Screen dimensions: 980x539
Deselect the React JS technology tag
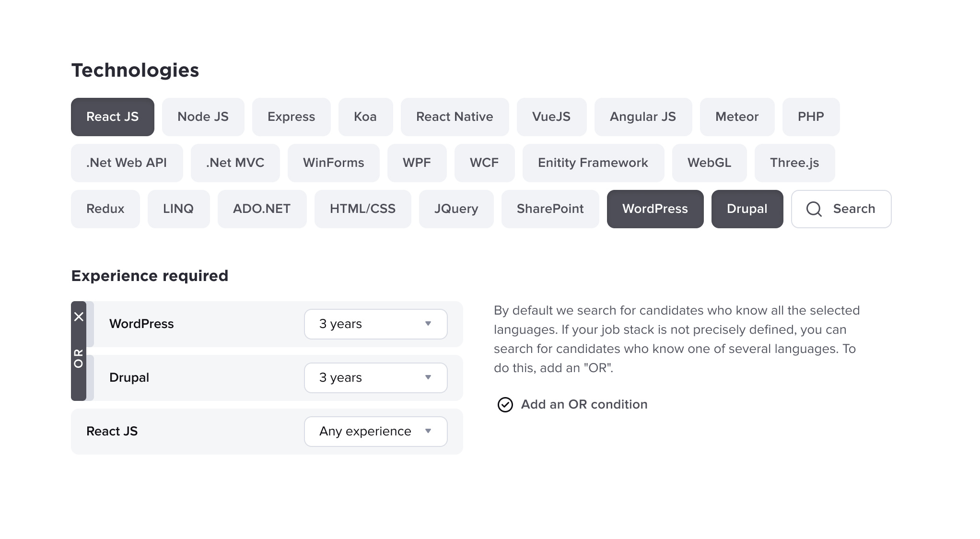pyautogui.click(x=112, y=117)
